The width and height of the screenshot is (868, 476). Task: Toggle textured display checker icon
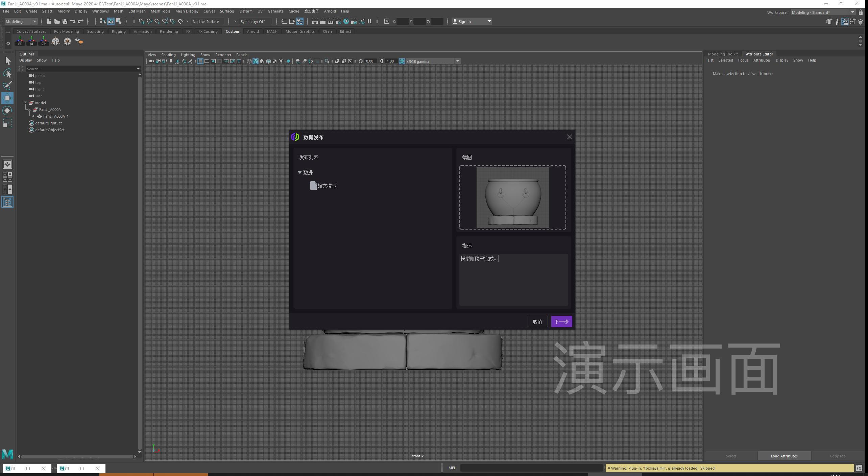275,61
